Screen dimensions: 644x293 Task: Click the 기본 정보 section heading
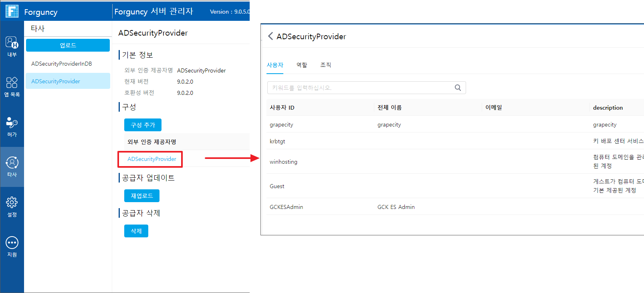pos(137,55)
